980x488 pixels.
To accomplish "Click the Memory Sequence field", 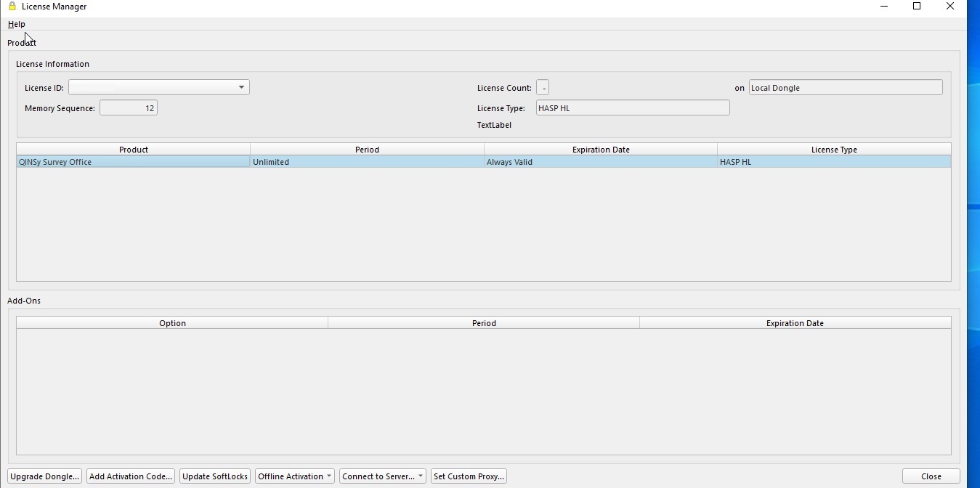I will tap(129, 108).
